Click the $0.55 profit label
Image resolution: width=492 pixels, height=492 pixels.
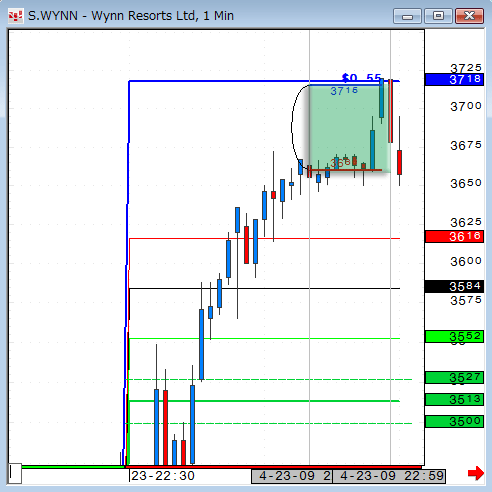pos(362,78)
